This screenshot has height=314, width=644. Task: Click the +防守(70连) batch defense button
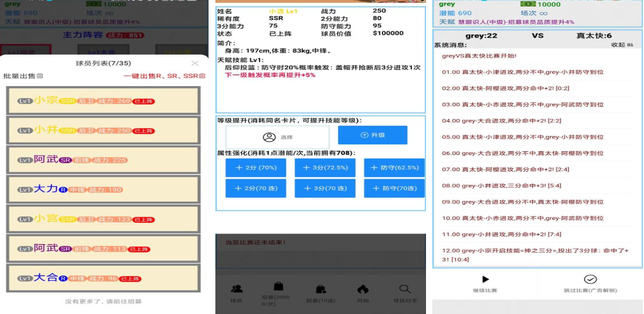tap(394, 189)
